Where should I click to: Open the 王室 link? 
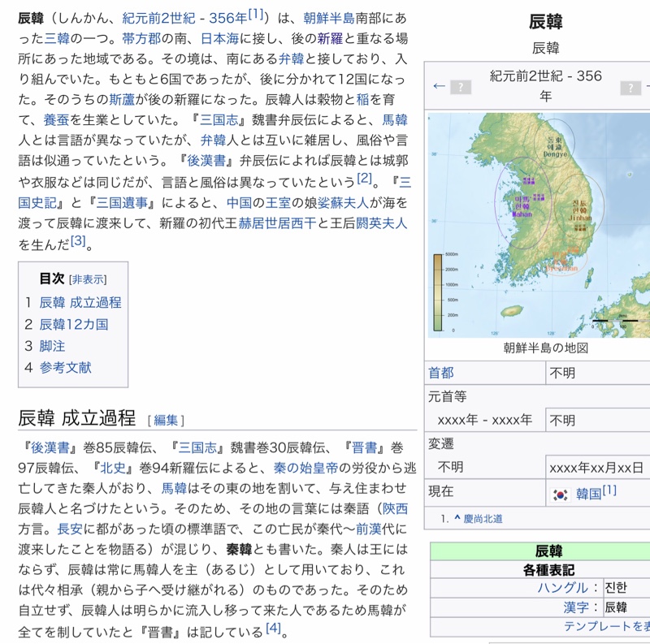click(278, 203)
